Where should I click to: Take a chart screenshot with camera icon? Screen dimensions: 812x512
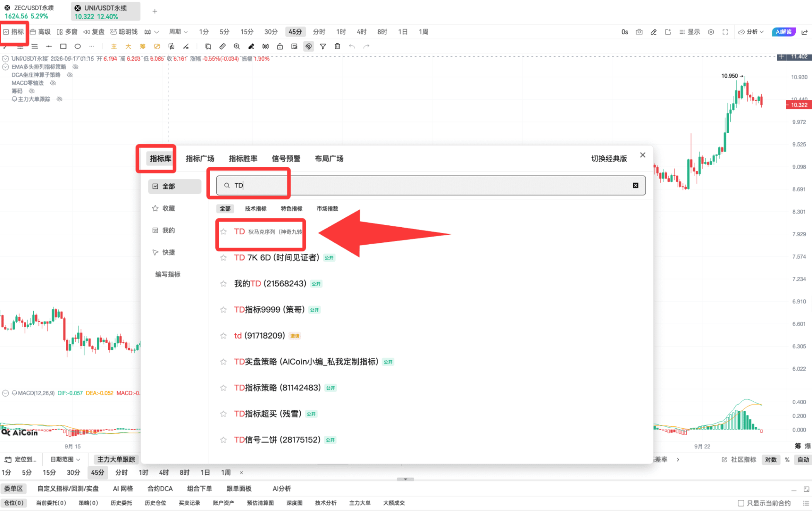tap(639, 32)
